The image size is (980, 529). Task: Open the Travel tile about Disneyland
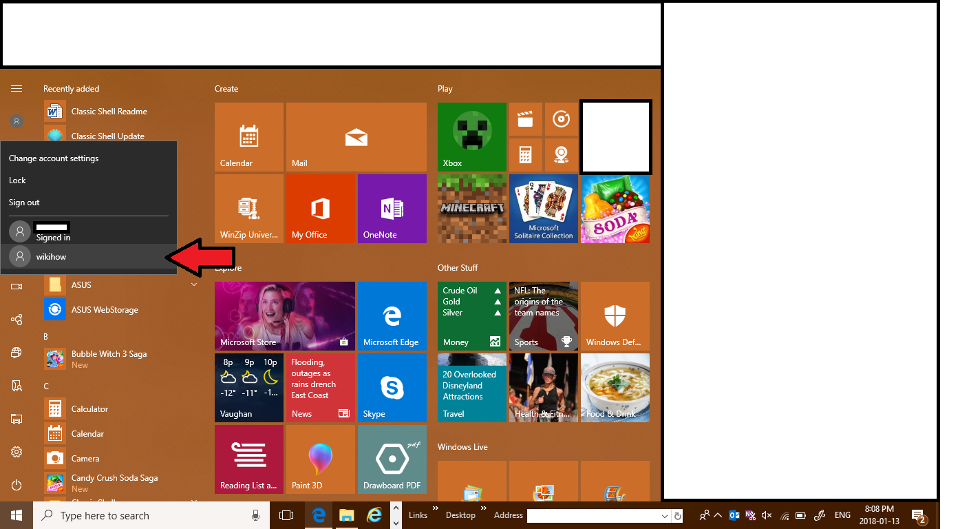point(472,388)
